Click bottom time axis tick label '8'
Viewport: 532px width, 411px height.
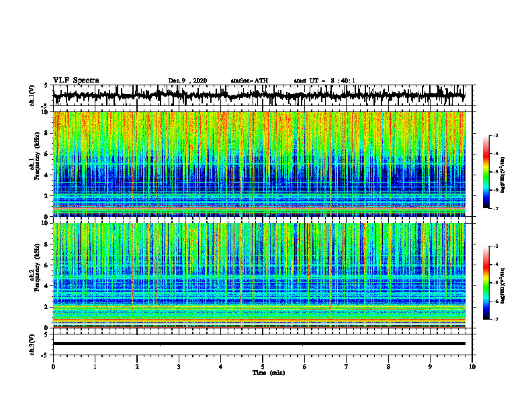pos(388,367)
